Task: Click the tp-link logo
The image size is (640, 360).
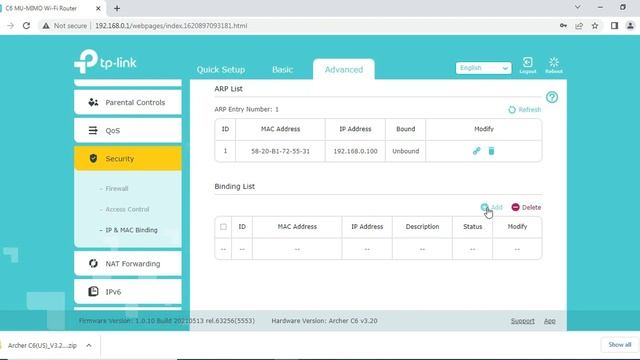Action: point(105,62)
